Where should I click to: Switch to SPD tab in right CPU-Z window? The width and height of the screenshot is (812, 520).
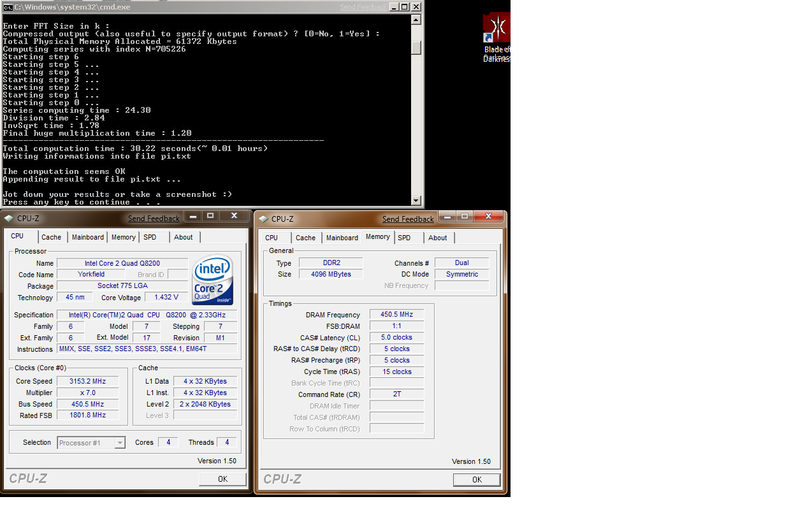pos(404,238)
